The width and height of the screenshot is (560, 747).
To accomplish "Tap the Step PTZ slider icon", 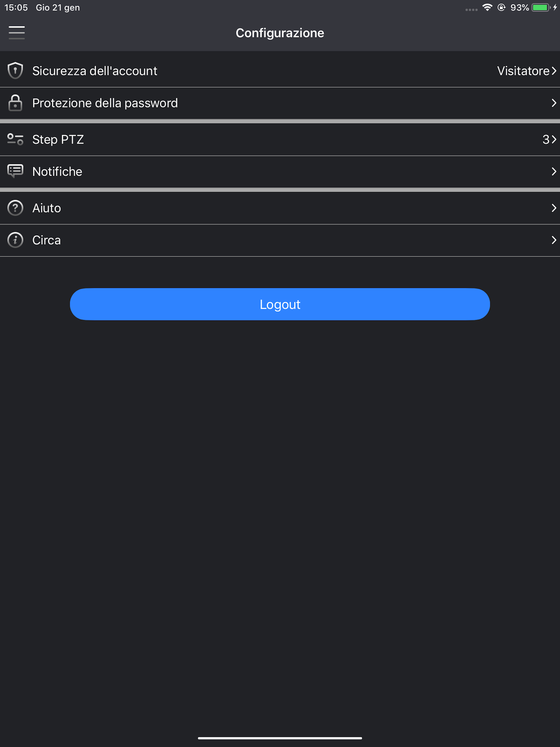I will pos(15,139).
